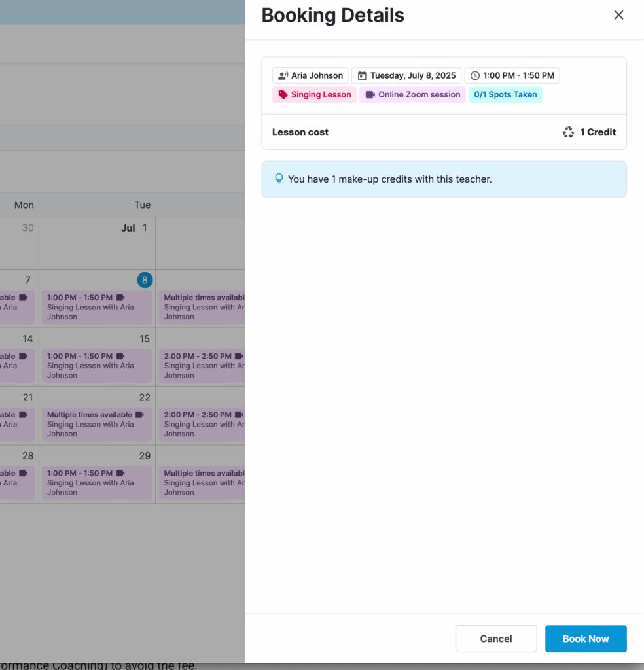Click the clock icon beside 1:00 PM - 1:50 PM
Image resolution: width=644 pixels, height=670 pixels.
click(x=475, y=75)
